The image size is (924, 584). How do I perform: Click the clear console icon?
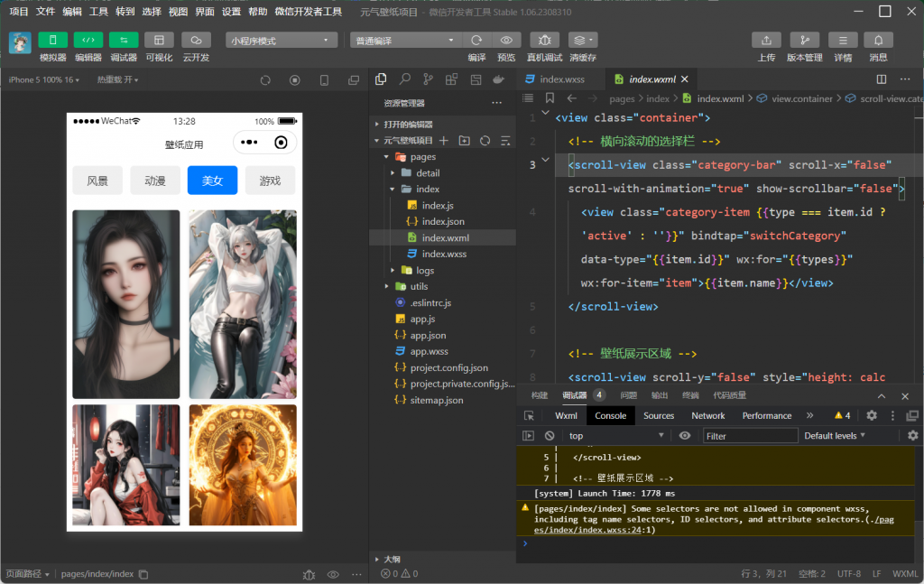click(x=550, y=436)
